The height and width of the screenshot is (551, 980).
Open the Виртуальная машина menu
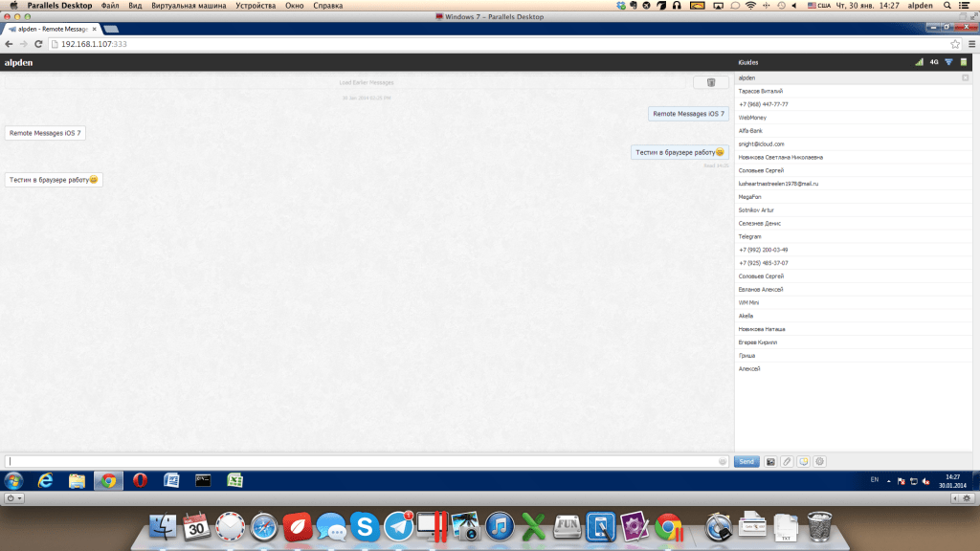click(x=184, y=6)
